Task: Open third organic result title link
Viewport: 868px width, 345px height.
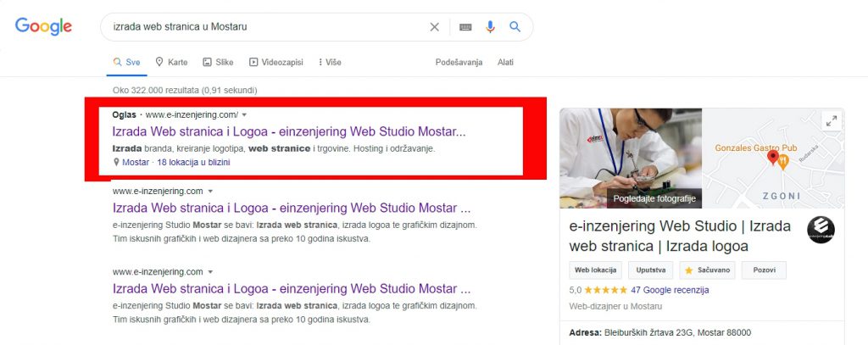Action: [x=292, y=289]
